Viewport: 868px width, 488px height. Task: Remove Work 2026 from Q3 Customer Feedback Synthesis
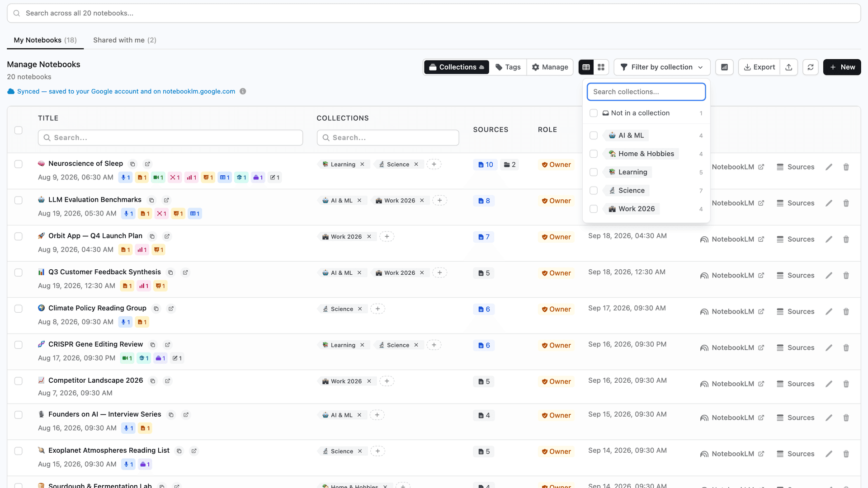422,273
